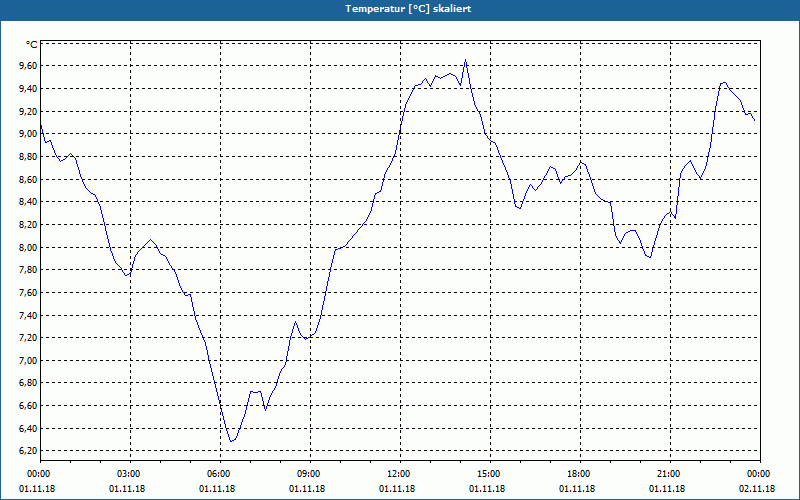Click the 9,20 axis label

pyautogui.click(x=28, y=111)
